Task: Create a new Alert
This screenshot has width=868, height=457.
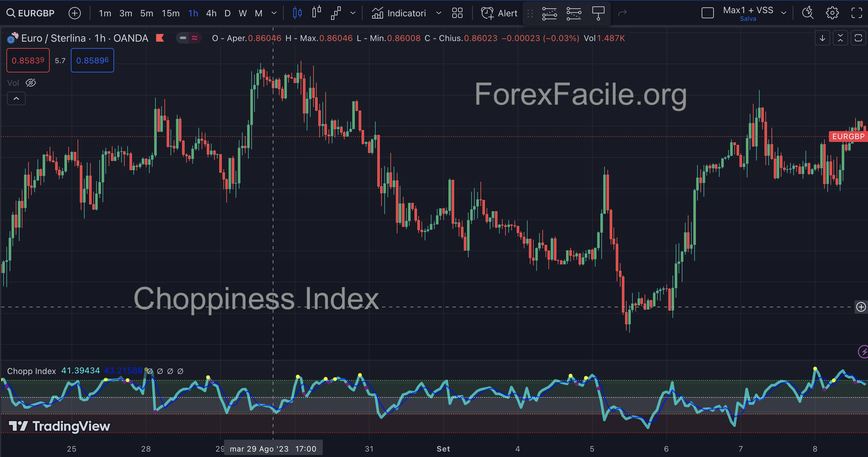Action: [x=499, y=13]
